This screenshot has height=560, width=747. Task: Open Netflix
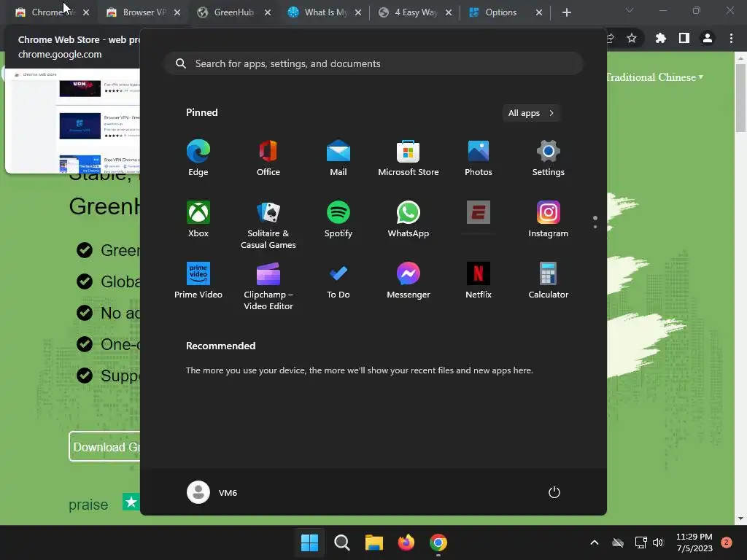click(x=479, y=281)
